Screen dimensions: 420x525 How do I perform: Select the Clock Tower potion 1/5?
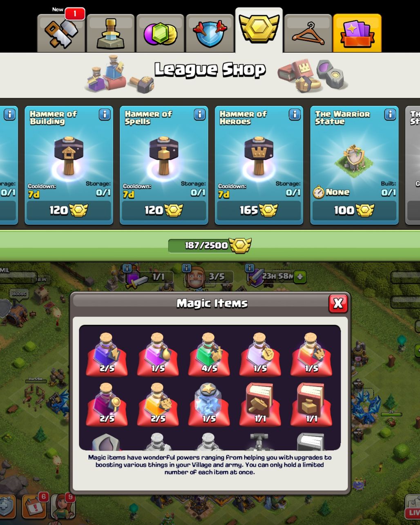coord(260,354)
